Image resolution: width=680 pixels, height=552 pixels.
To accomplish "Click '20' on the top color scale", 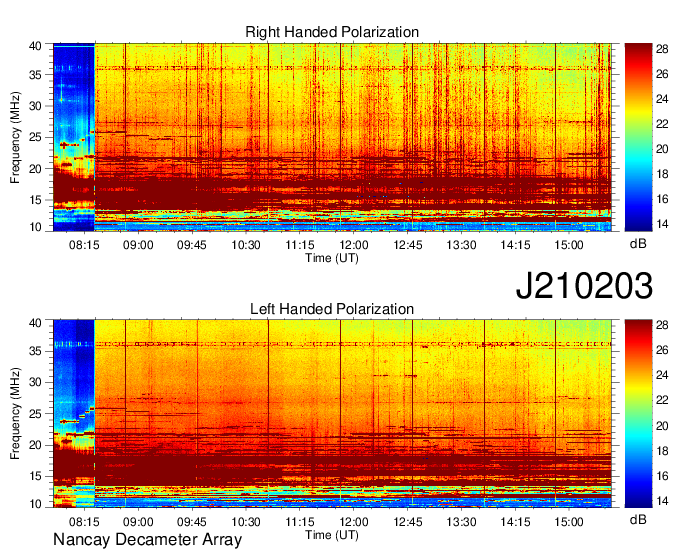I will [662, 150].
